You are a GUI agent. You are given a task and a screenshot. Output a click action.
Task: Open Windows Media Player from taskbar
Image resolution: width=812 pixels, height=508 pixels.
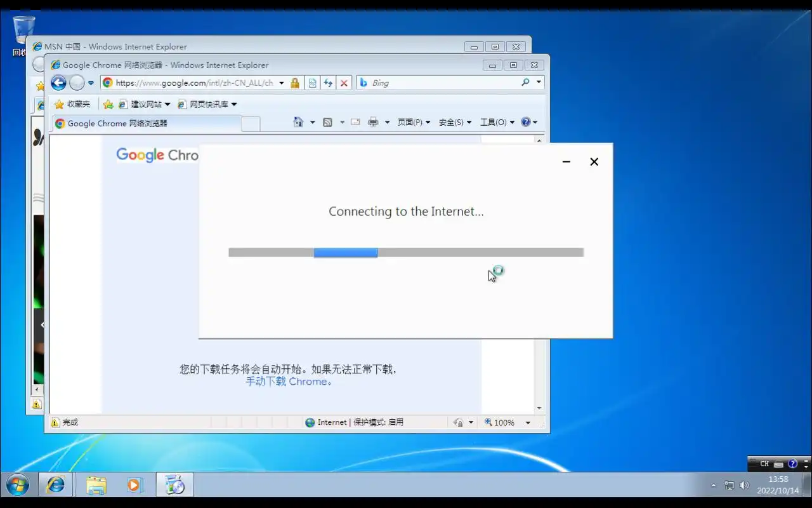tap(134, 485)
